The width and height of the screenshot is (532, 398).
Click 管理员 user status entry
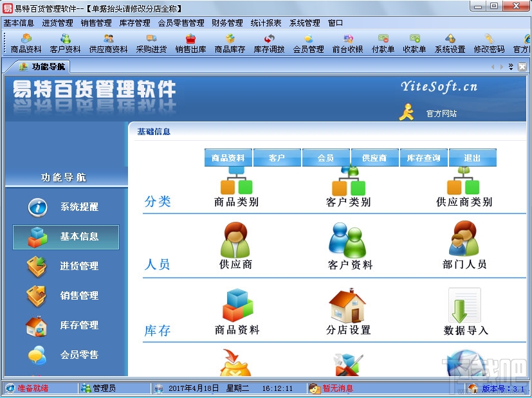[x=104, y=388]
